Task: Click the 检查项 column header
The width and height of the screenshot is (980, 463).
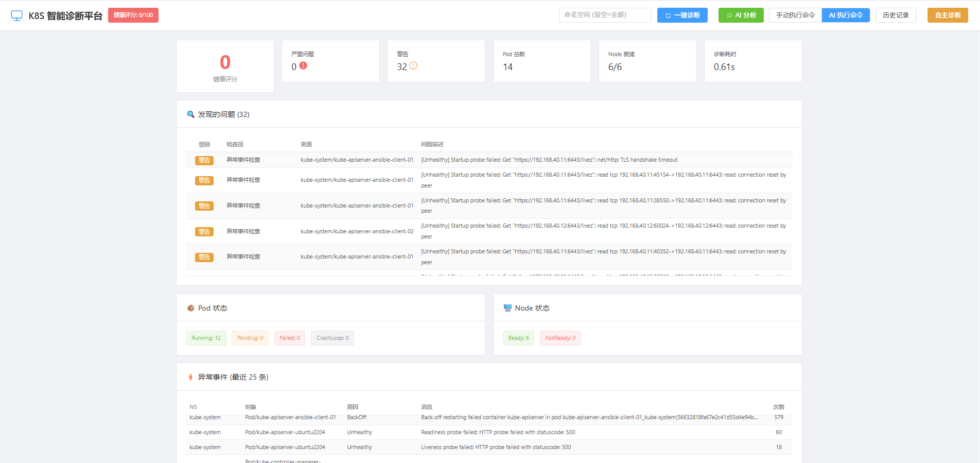Action: point(235,145)
